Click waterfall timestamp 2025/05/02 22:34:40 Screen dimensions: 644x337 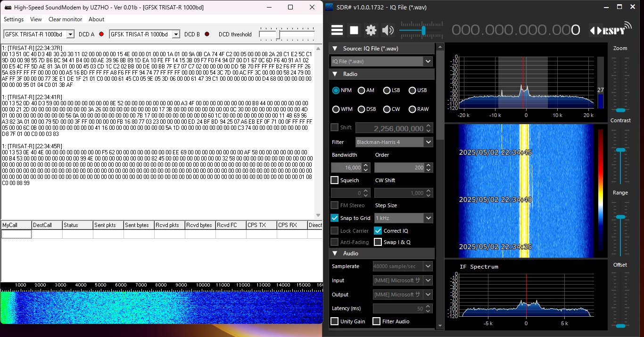[x=495, y=200]
